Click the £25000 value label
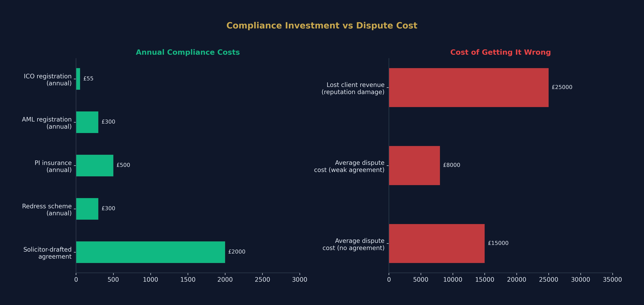 562,87
